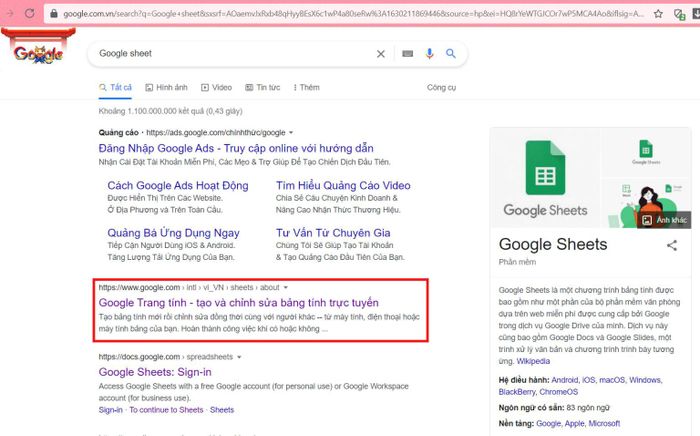Expand the Thêm search options menu

pos(304,88)
